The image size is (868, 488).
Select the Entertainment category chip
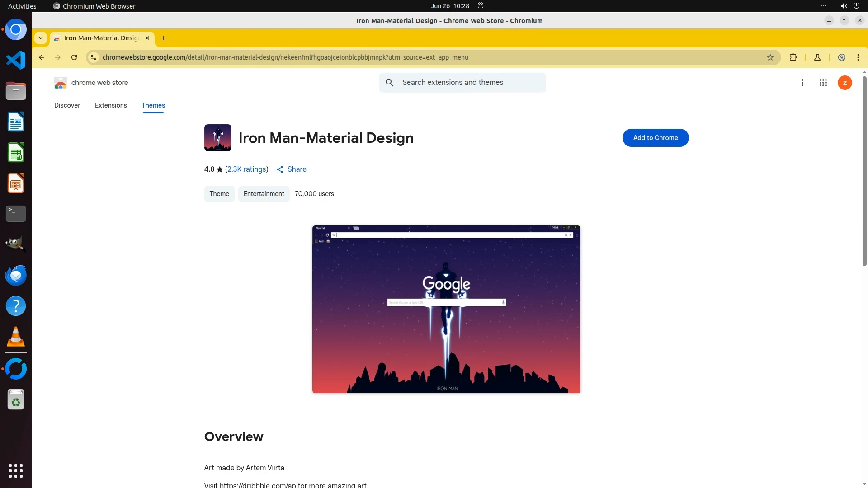click(264, 194)
